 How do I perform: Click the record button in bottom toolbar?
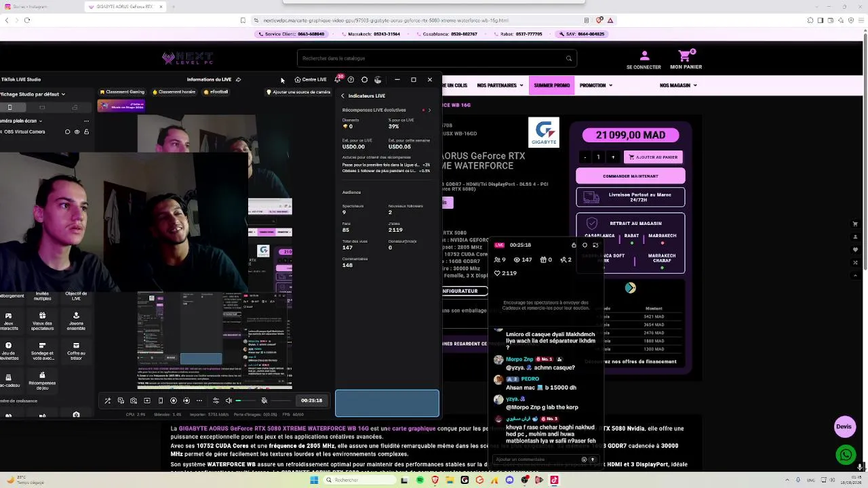pyautogui.click(x=174, y=401)
